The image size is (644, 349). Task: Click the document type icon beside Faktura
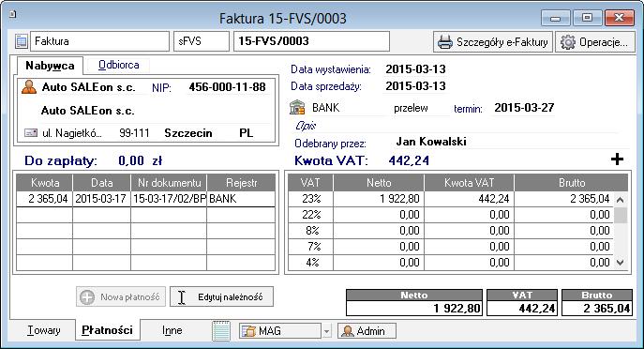pyautogui.click(x=22, y=41)
